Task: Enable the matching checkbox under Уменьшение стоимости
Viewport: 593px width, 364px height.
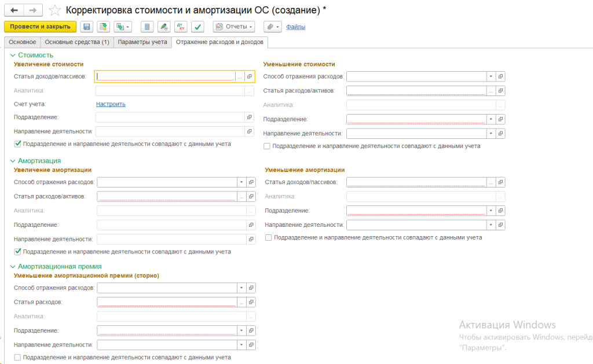Action: tap(267, 146)
